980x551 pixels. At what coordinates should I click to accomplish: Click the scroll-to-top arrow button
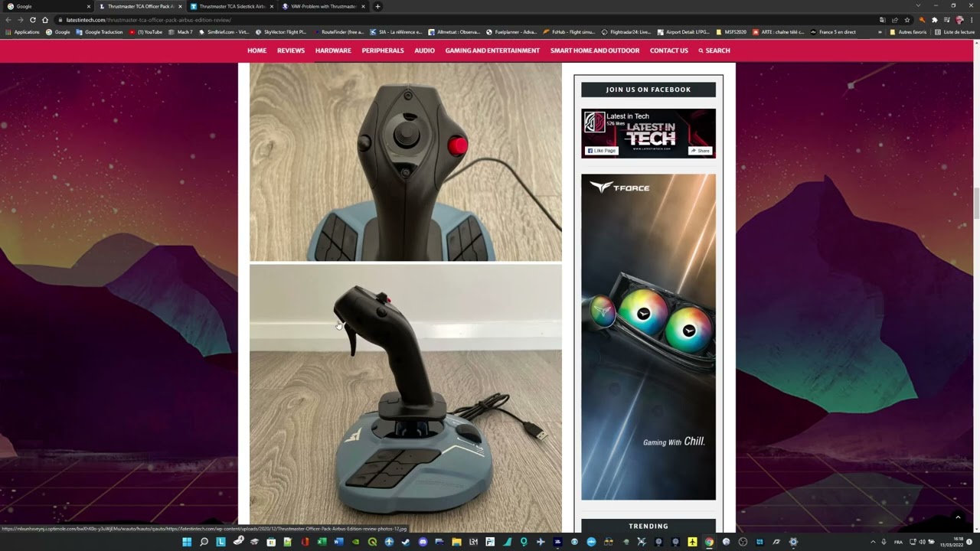[x=957, y=517]
